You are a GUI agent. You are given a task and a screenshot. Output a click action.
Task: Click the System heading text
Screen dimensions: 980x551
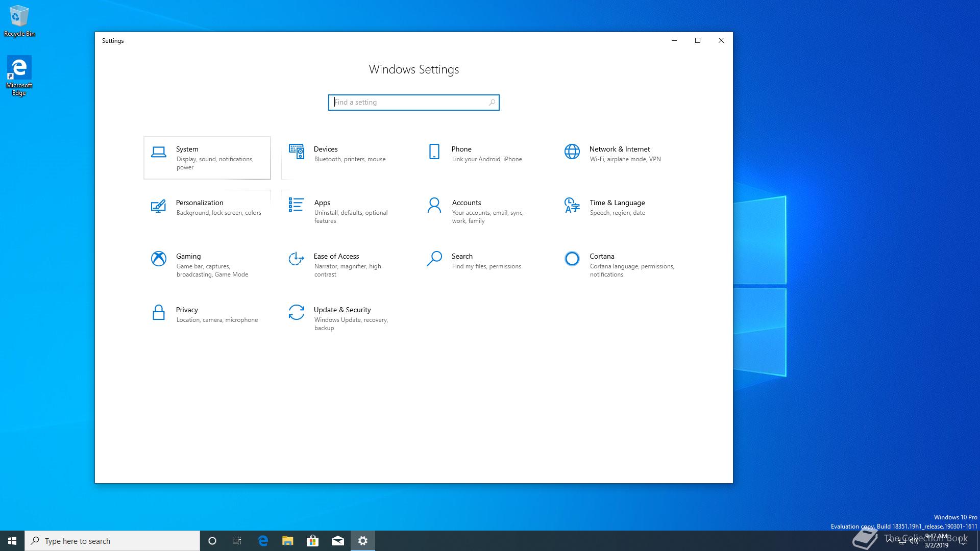[187, 149]
